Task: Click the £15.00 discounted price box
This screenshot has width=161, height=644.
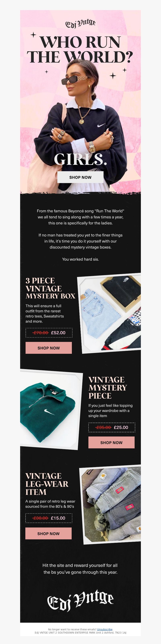Action: (x=49, y=518)
